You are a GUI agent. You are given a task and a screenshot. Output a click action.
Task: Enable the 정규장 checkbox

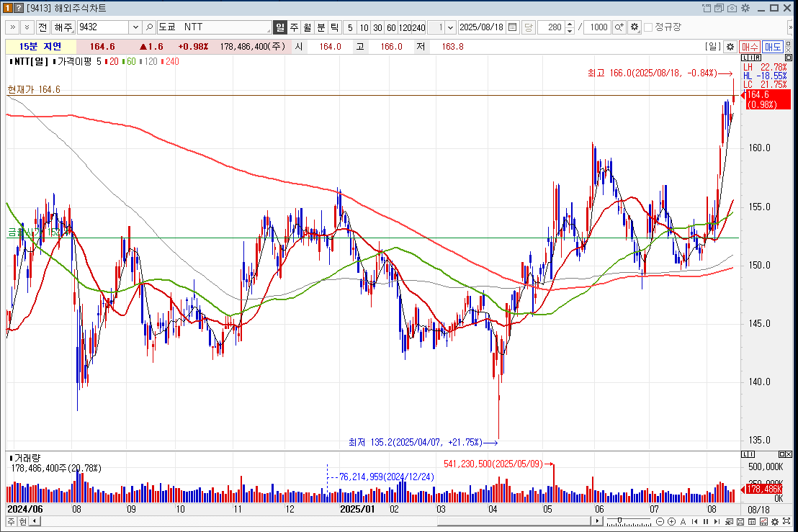(x=648, y=27)
